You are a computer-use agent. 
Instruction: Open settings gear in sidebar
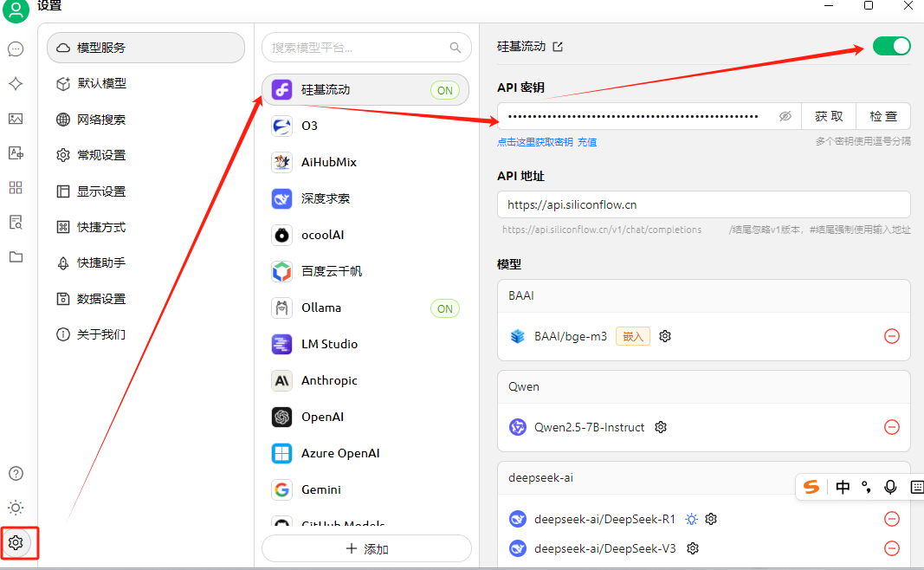16,542
